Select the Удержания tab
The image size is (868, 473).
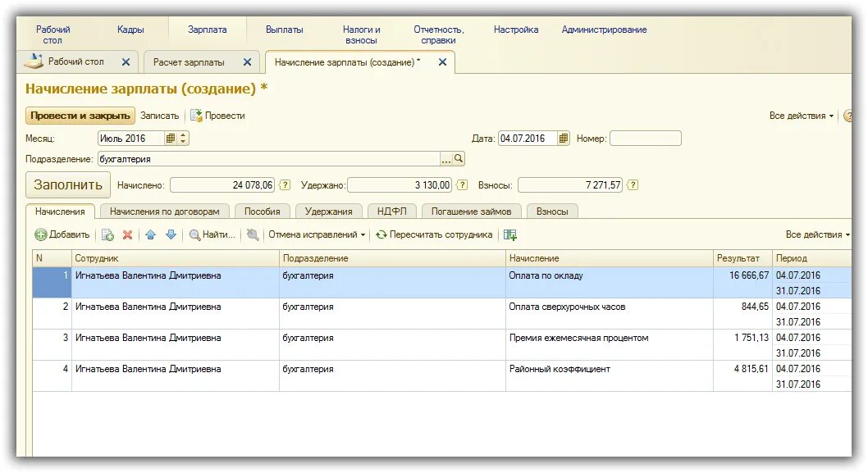(x=328, y=211)
